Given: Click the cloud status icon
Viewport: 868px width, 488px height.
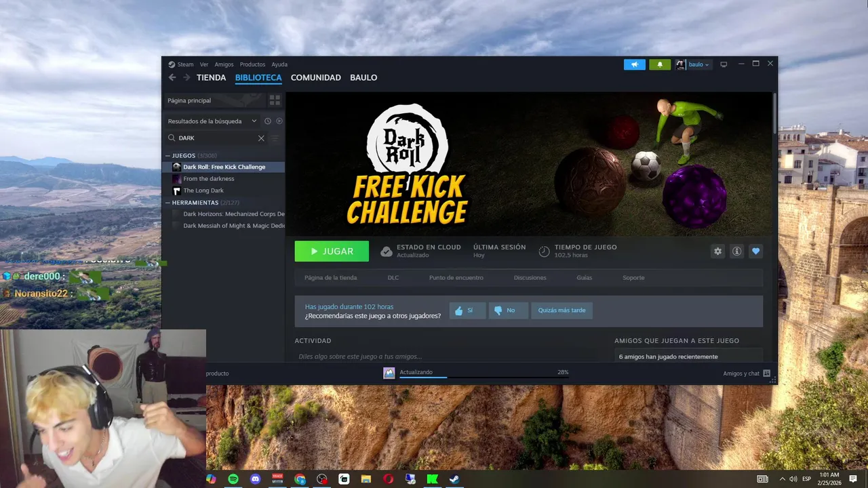Looking at the screenshot, I should coord(387,251).
